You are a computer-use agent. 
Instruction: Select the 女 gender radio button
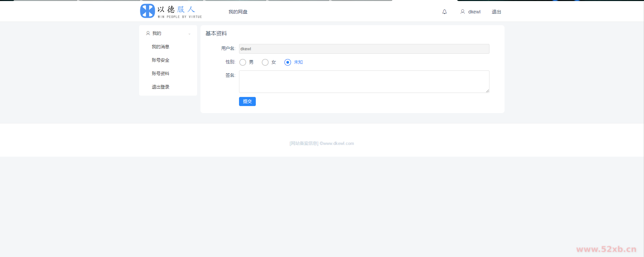click(265, 62)
